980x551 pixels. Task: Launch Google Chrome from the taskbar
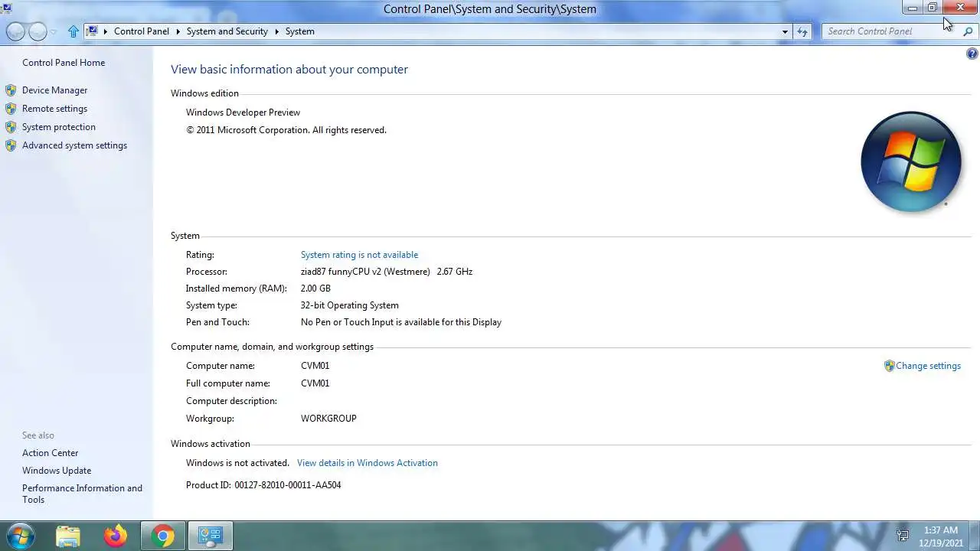[x=162, y=536]
